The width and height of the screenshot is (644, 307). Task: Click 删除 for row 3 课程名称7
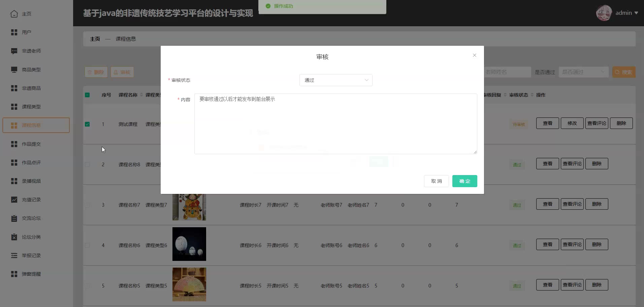[x=597, y=204]
